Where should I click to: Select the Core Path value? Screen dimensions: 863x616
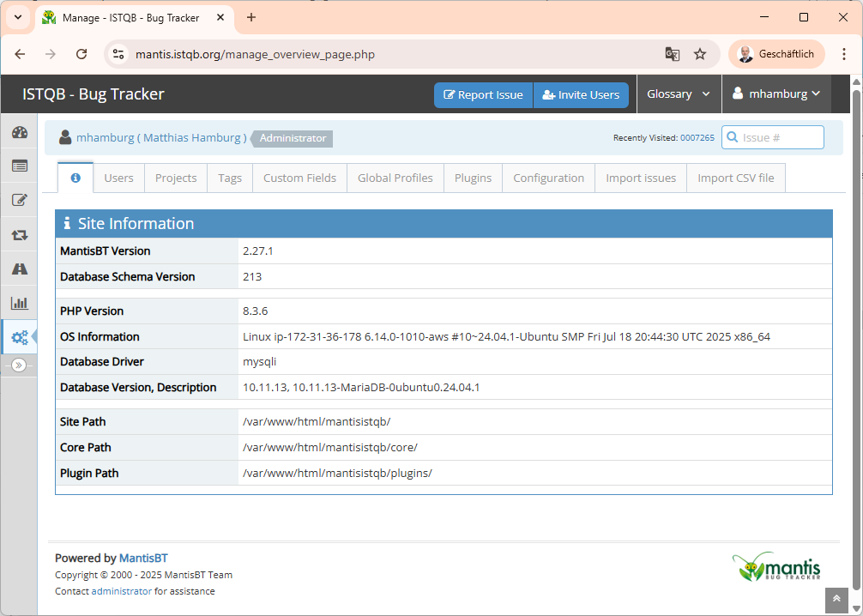(x=330, y=448)
